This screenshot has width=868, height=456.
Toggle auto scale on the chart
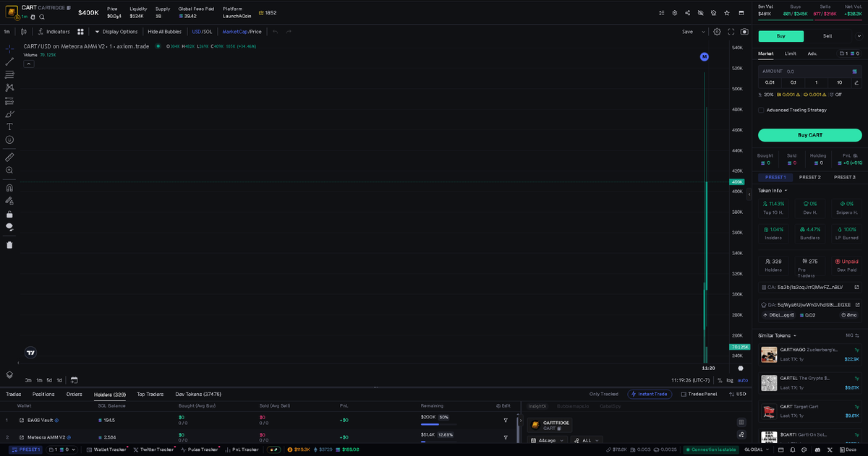(x=743, y=380)
